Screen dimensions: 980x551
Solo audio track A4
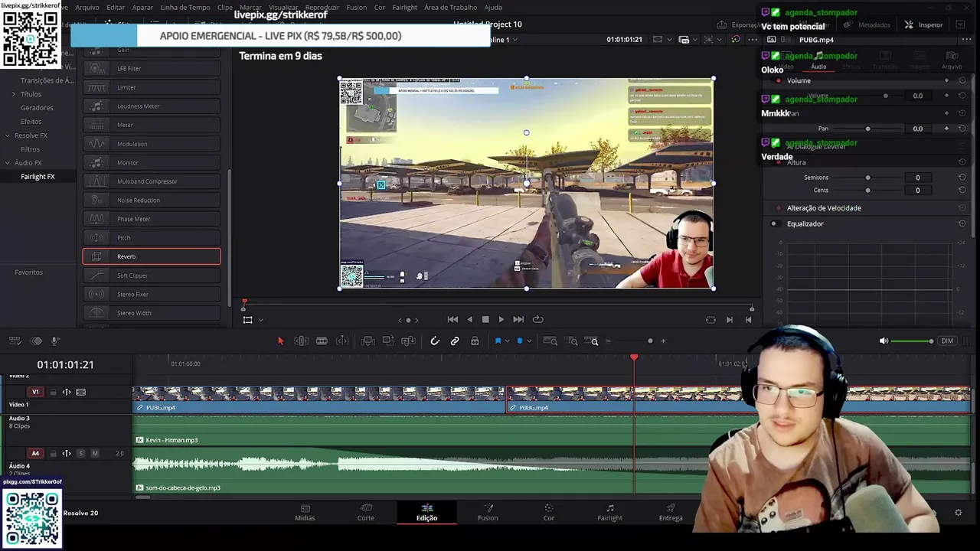(80, 454)
